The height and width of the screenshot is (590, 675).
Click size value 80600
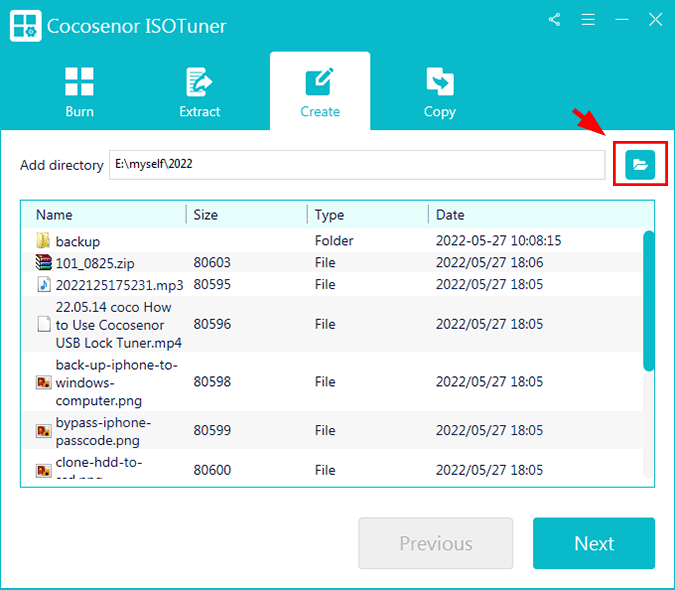pyautogui.click(x=212, y=470)
